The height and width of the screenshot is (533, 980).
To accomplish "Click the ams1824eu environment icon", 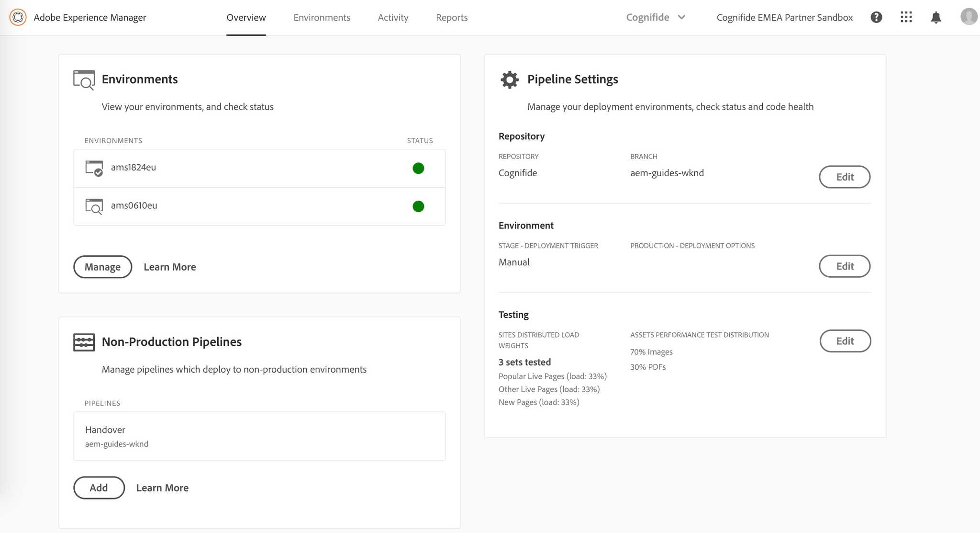I will point(94,168).
